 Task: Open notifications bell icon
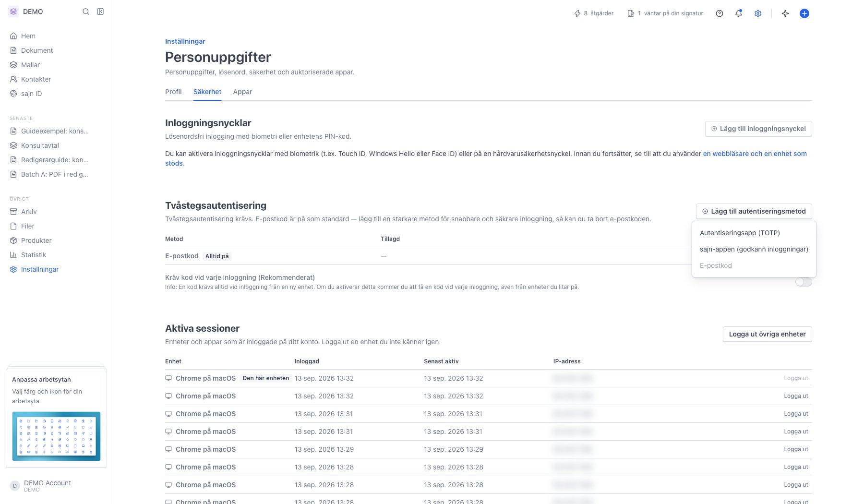click(739, 13)
